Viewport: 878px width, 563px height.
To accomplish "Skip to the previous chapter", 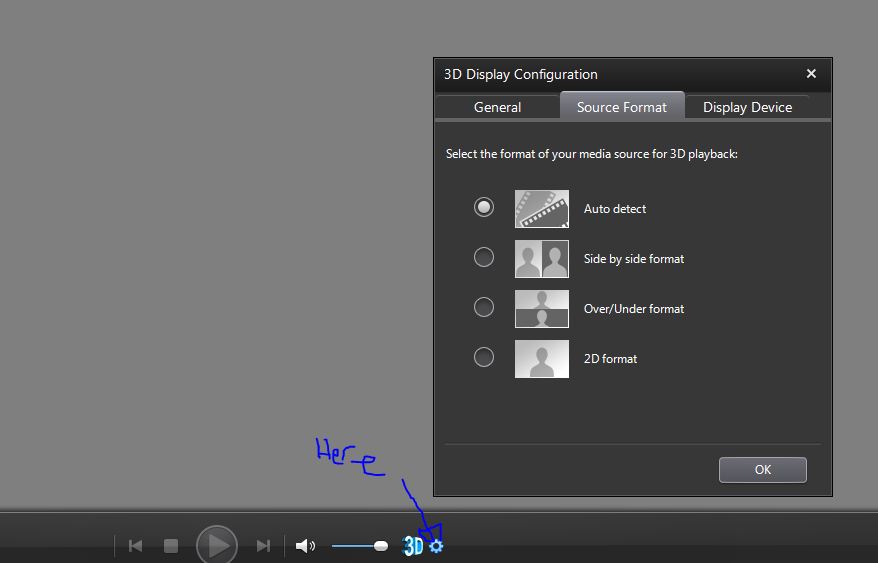I will pyautogui.click(x=136, y=546).
